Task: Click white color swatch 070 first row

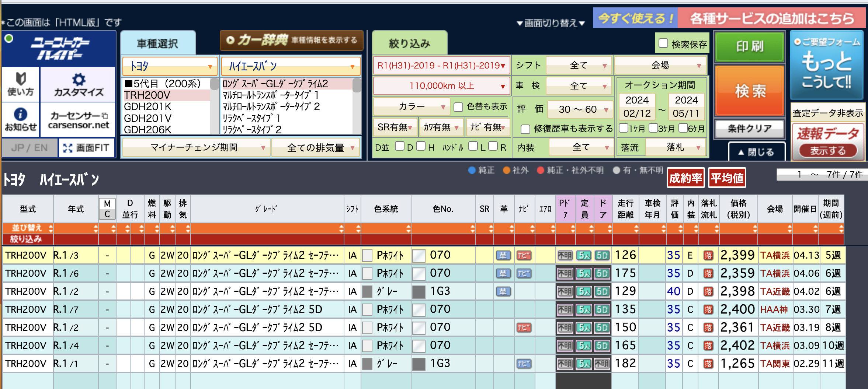Action: [419, 256]
